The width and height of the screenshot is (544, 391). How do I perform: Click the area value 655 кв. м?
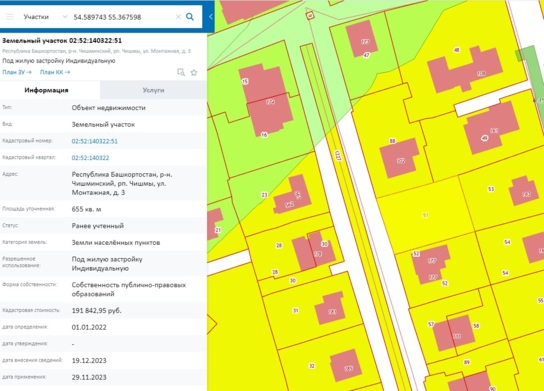pyautogui.click(x=86, y=209)
